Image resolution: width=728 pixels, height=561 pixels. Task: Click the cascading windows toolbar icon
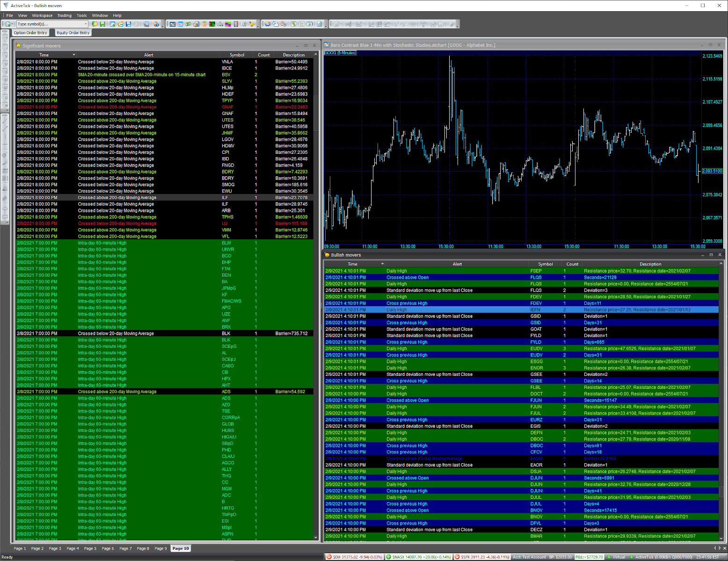pos(276,24)
